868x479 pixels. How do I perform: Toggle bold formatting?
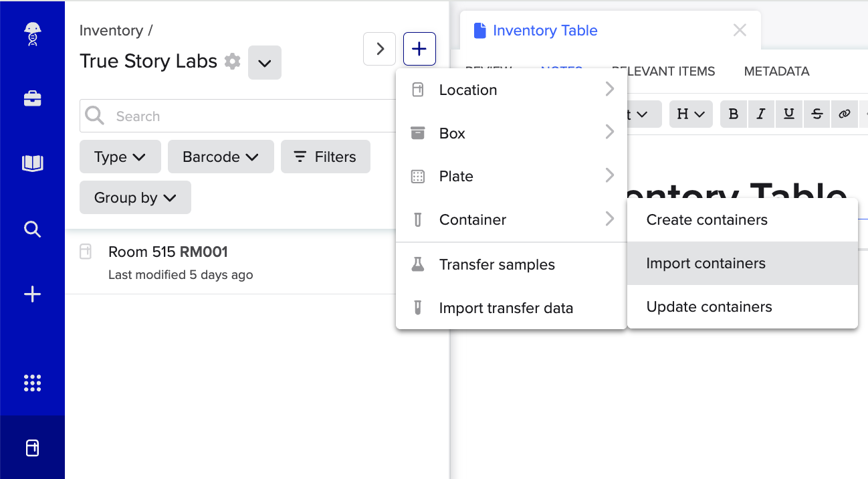click(733, 114)
